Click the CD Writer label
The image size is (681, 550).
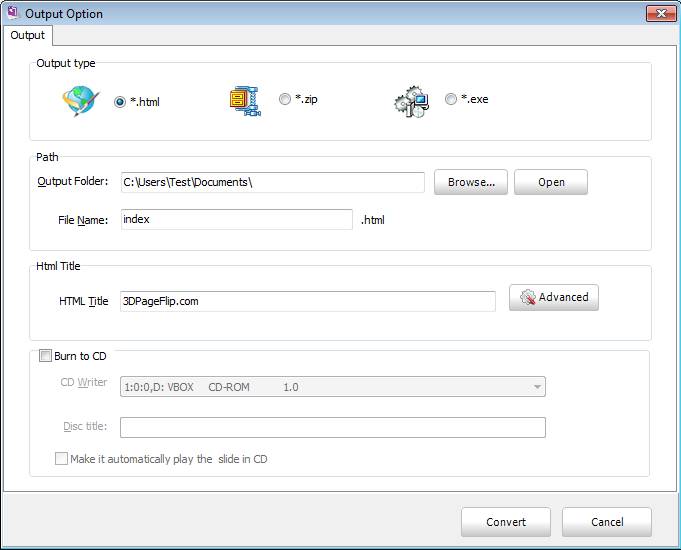(84, 382)
